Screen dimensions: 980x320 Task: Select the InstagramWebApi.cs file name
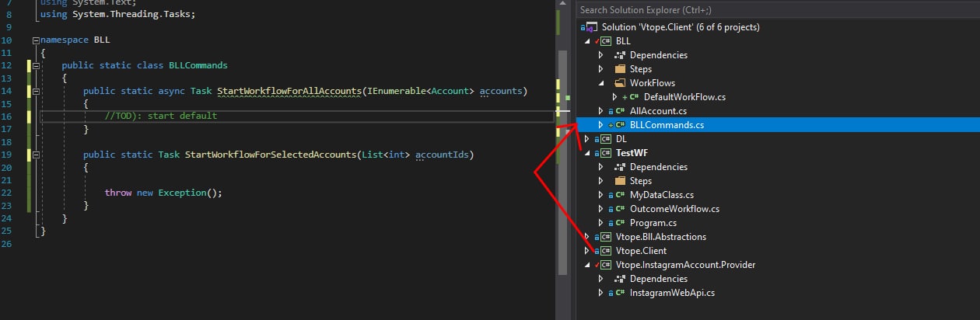pyautogui.click(x=672, y=293)
